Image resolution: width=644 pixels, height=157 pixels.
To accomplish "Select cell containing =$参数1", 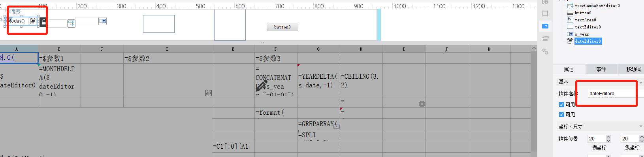I will tap(59, 58).
